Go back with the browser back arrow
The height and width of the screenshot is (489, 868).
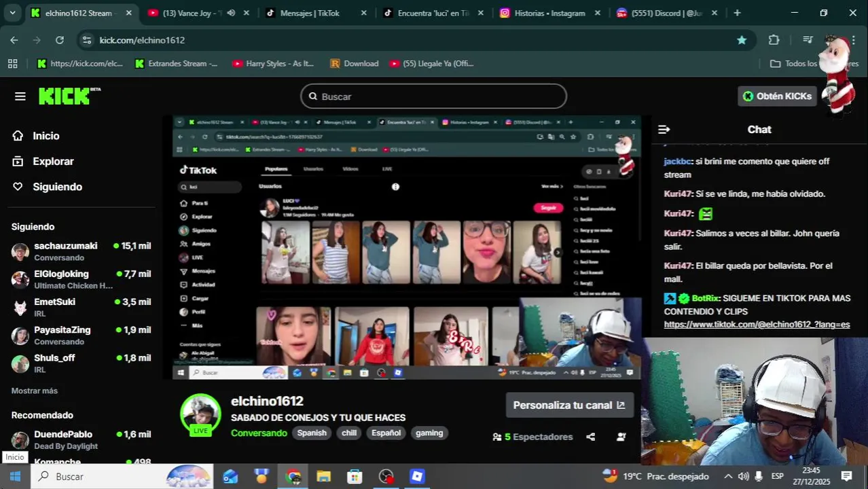14,40
